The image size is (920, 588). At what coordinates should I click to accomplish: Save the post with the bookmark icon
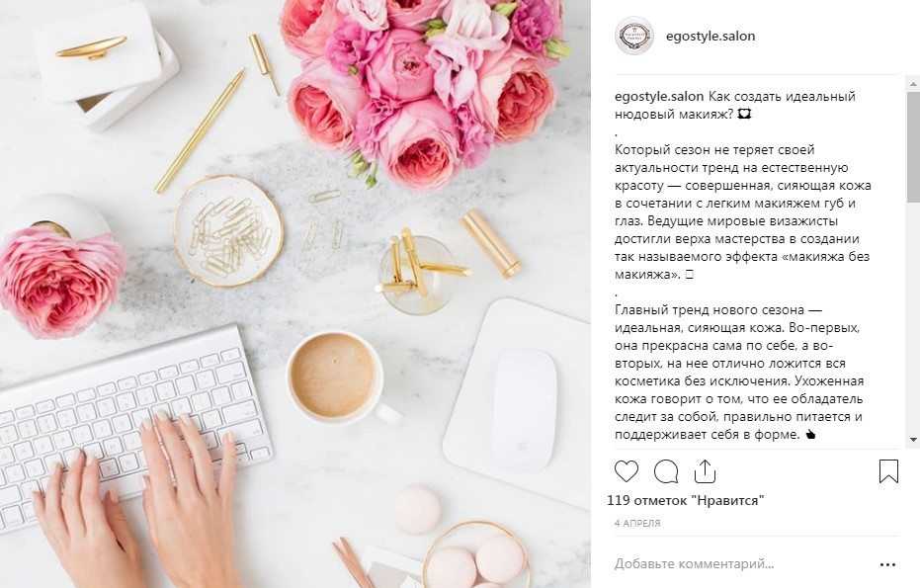(888, 471)
